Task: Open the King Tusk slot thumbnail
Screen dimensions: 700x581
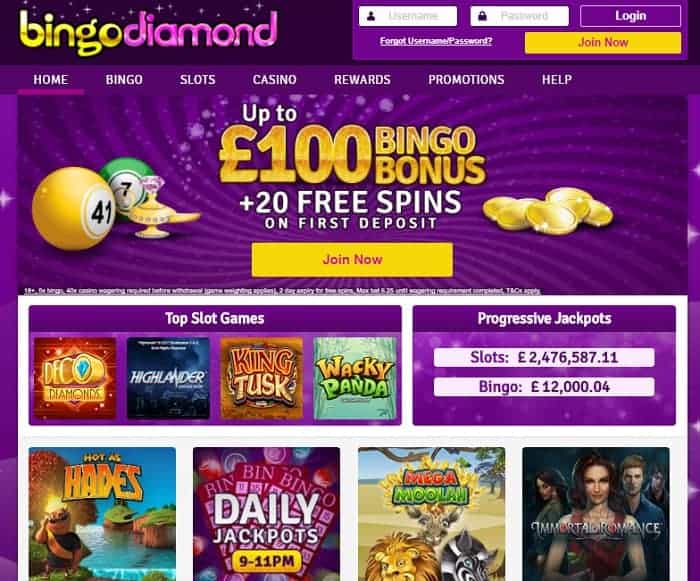Action: pos(262,378)
